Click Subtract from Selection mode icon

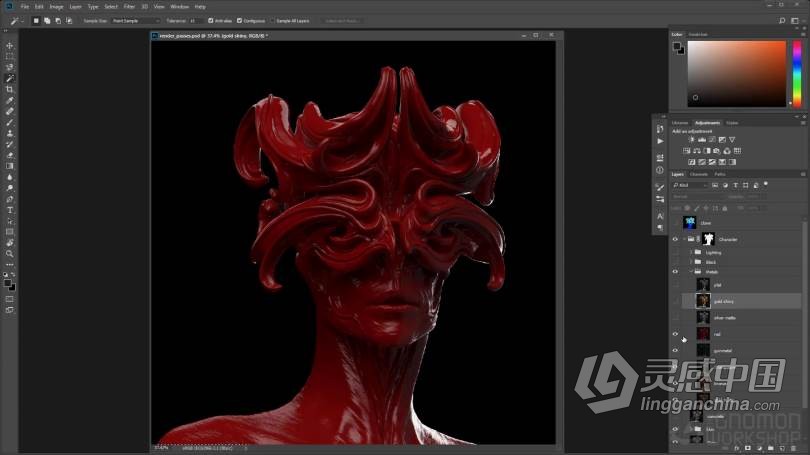pyautogui.click(x=58, y=21)
